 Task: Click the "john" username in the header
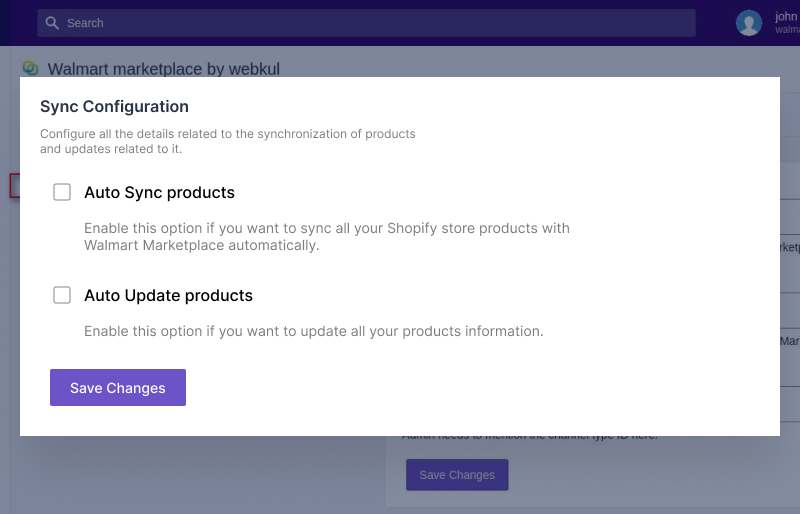point(786,16)
